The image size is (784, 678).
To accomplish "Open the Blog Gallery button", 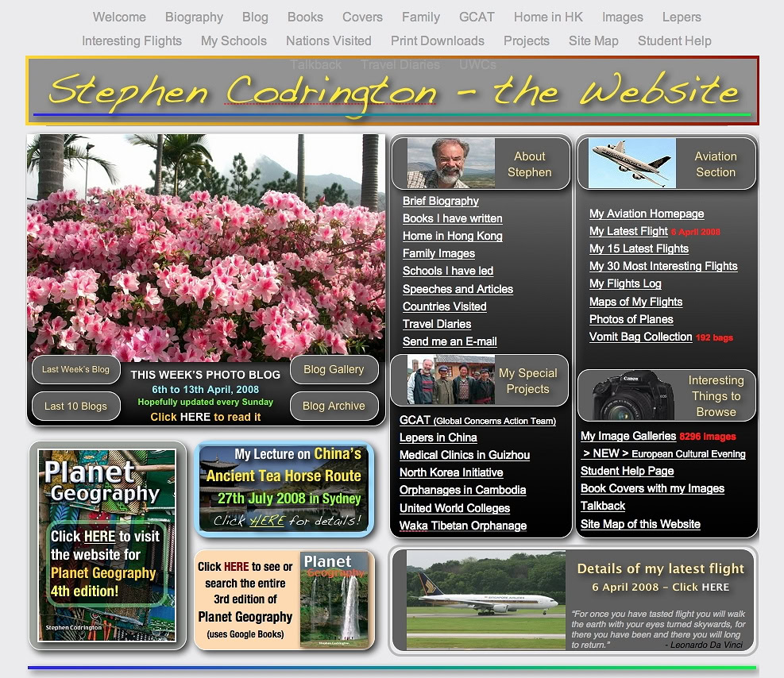I will coord(334,369).
